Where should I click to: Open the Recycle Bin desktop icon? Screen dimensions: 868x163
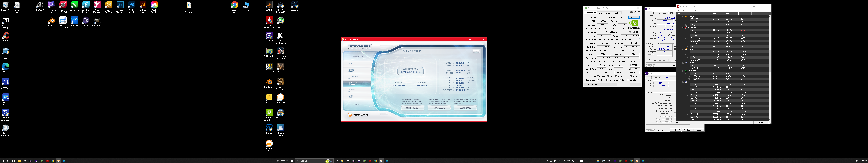[x=5, y=6]
